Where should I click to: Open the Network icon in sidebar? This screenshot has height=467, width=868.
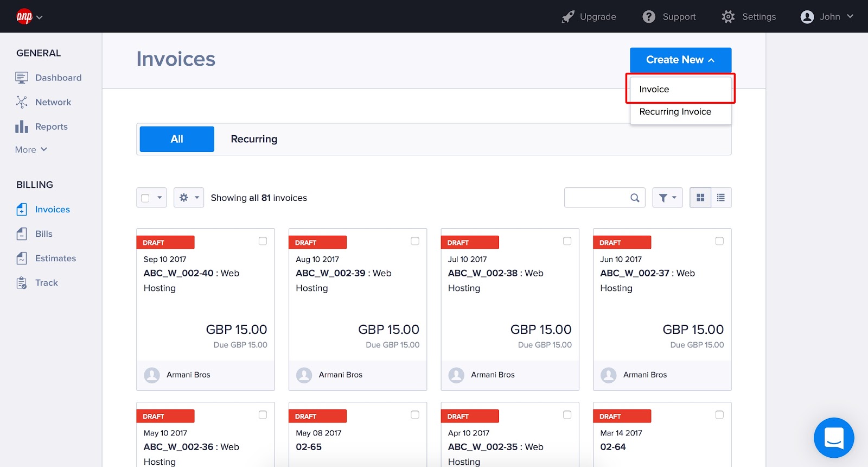pyautogui.click(x=22, y=102)
